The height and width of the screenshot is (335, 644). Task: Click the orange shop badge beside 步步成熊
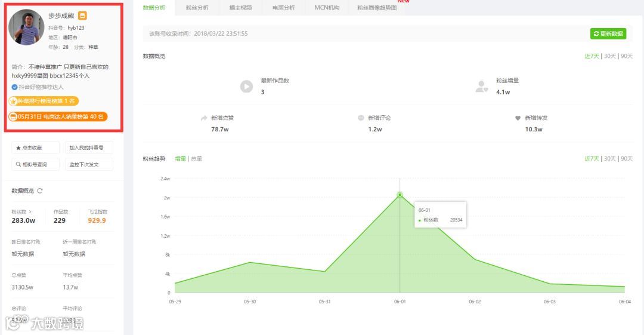click(x=82, y=16)
